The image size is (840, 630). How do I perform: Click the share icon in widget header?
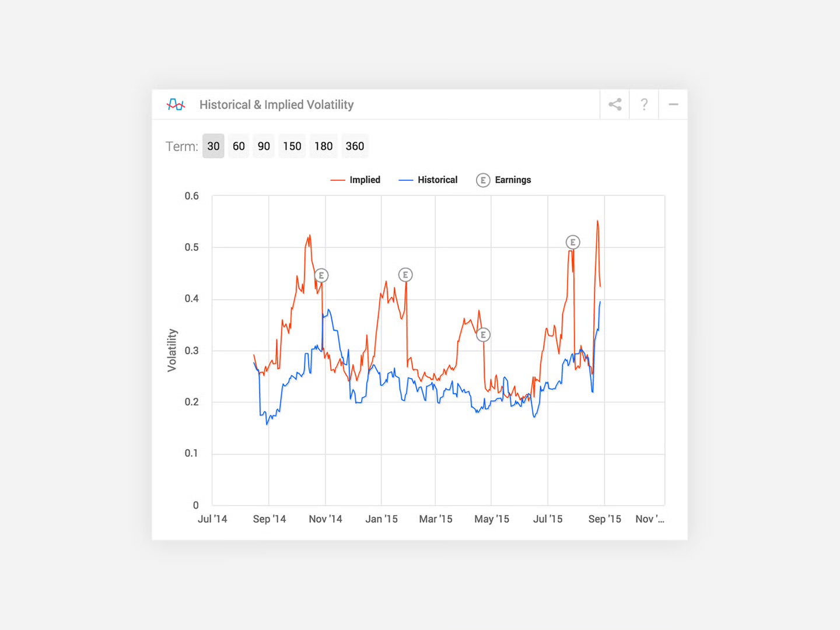[x=615, y=104]
